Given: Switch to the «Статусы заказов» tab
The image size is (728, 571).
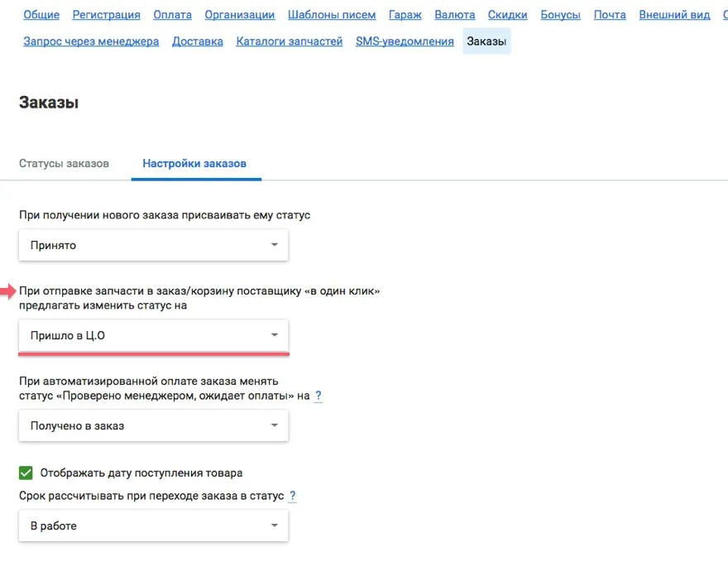Looking at the screenshot, I should (x=64, y=163).
